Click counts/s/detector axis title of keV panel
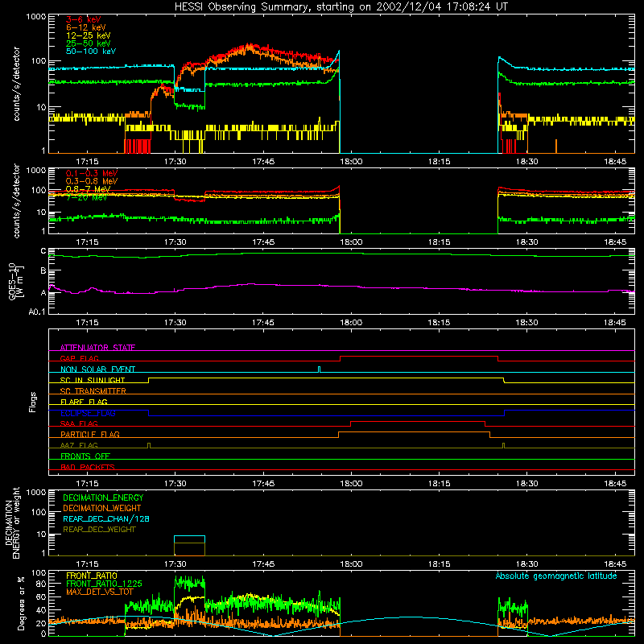 16,84
